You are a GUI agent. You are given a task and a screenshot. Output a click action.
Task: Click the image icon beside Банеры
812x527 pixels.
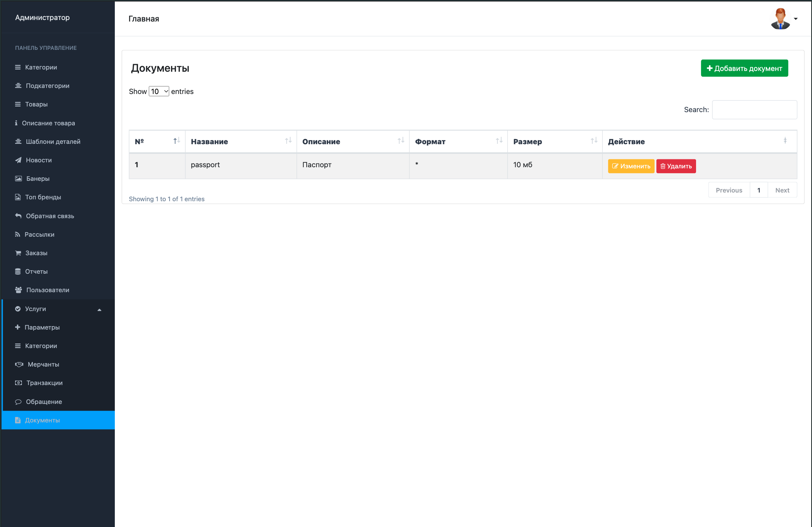(18, 179)
